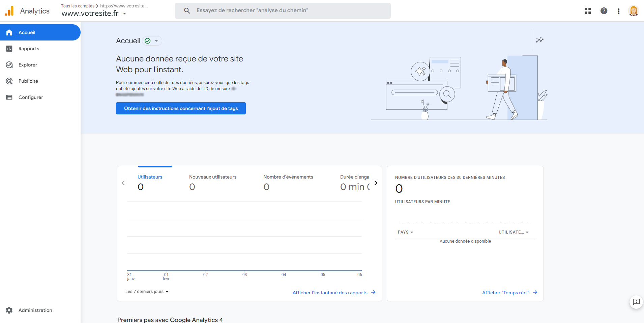Open the Insights sparkline icon
The image size is (644, 323).
tap(540, 40)
